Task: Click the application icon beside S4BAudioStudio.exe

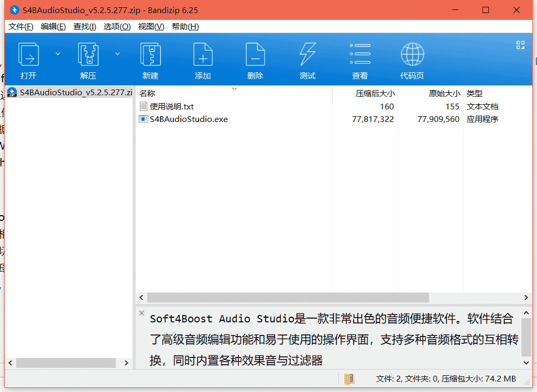Action: tap(143, 119)
